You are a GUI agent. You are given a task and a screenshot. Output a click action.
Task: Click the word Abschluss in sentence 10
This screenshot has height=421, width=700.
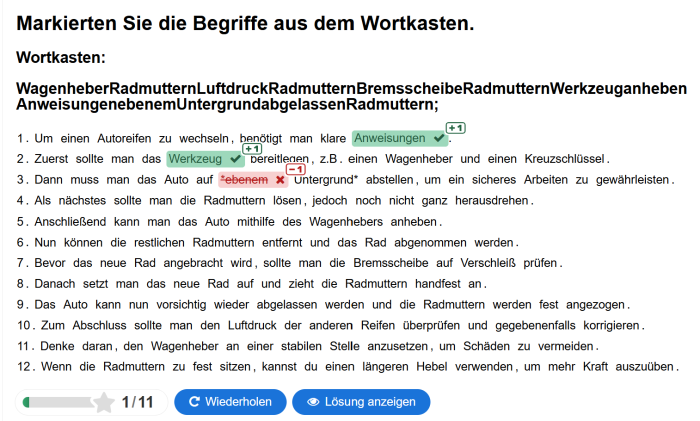pyautogui.click(x=99, y=325)
